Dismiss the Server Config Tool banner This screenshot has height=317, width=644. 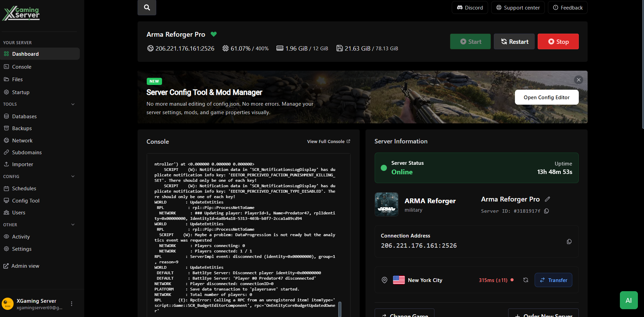click(x=578, y=80)
